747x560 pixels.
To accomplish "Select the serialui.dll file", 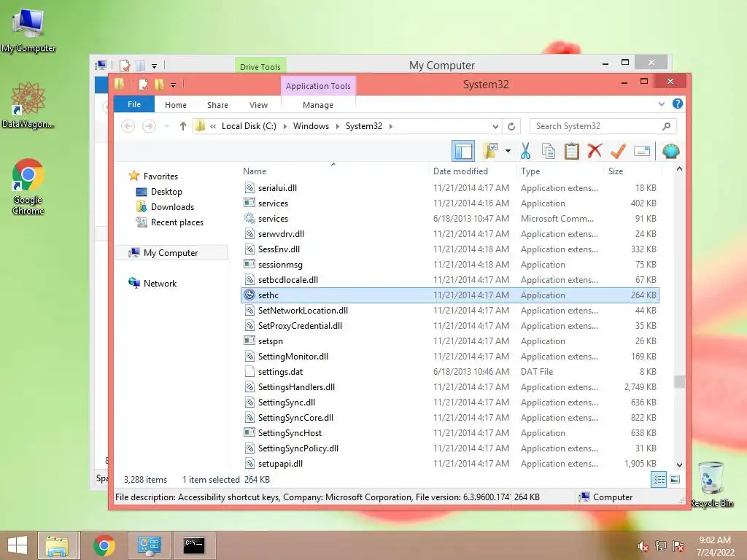I will point(449,188).
